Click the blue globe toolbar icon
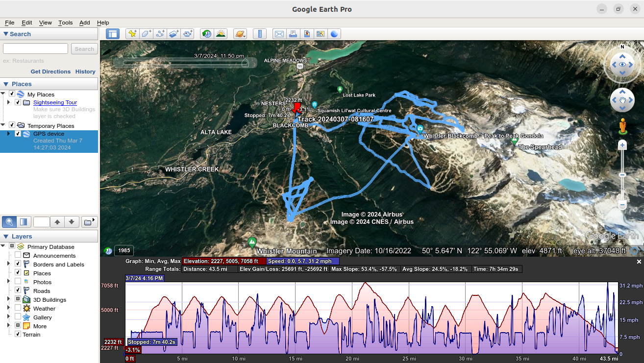Screen dimensions: 644x363 [334, 34]
